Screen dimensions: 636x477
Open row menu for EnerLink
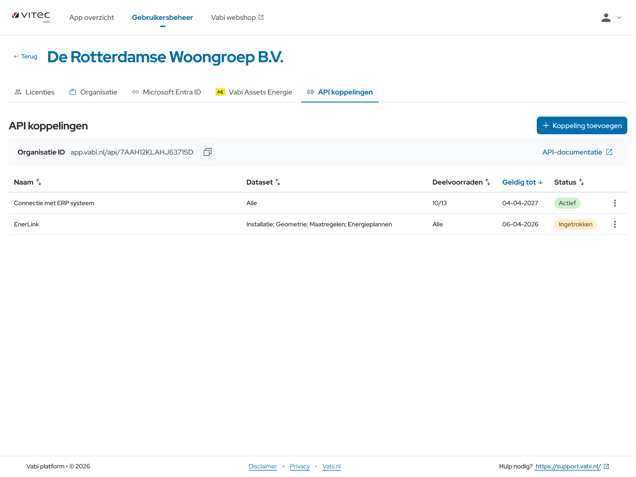(614, 224)
